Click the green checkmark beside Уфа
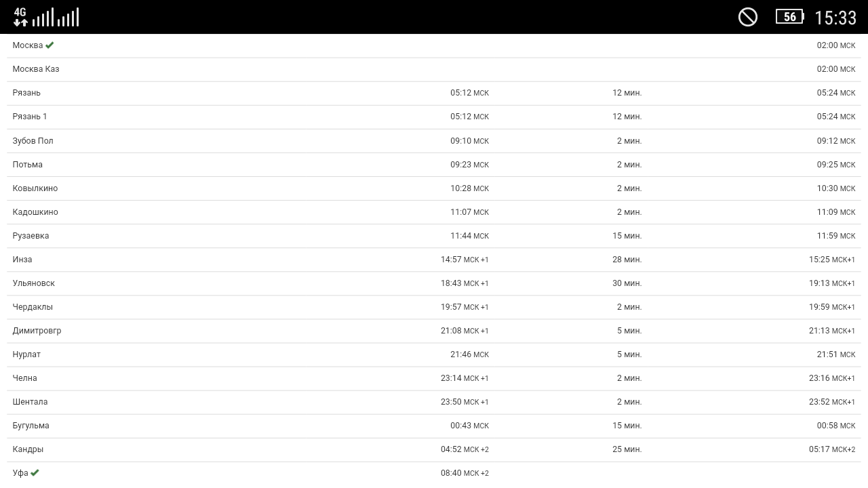Image resolution: width=868 pixels, height=488 pixels. tap(35, 473)
